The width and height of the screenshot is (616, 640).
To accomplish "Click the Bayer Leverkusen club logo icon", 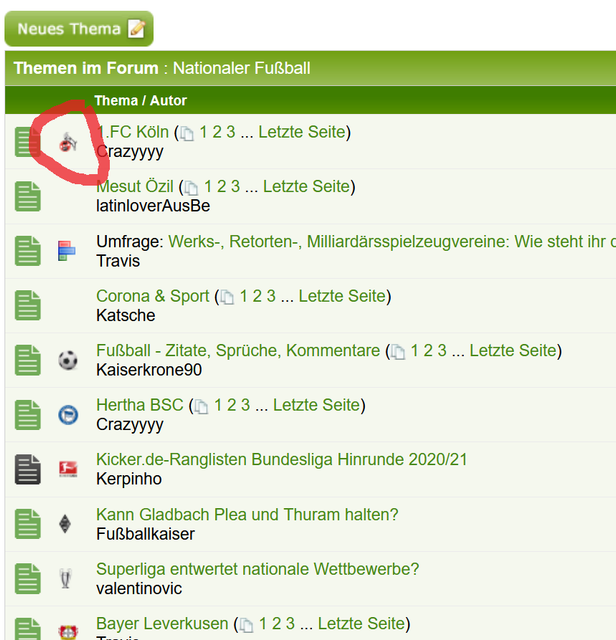I will click(67, 630).
